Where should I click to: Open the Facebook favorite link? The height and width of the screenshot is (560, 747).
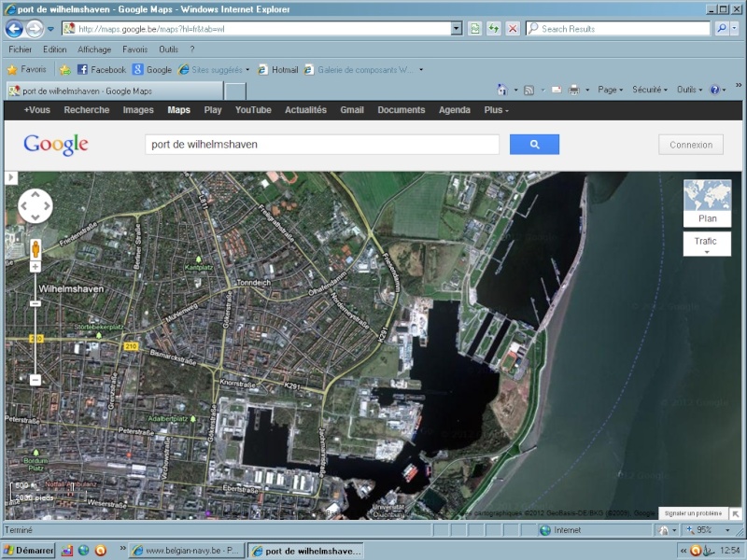(102, 69)
